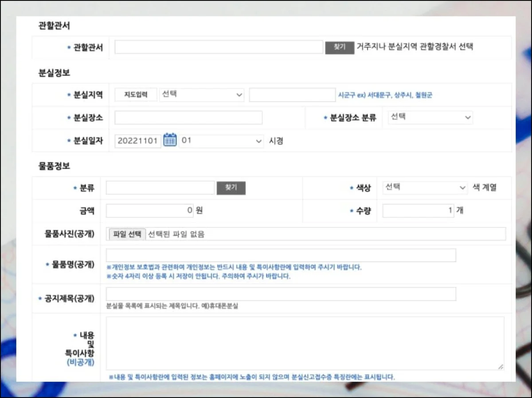The width and height of the screenshot is (532, 398).
Task: Click the 관할관서 input field
Action: (x=219, y=47)
